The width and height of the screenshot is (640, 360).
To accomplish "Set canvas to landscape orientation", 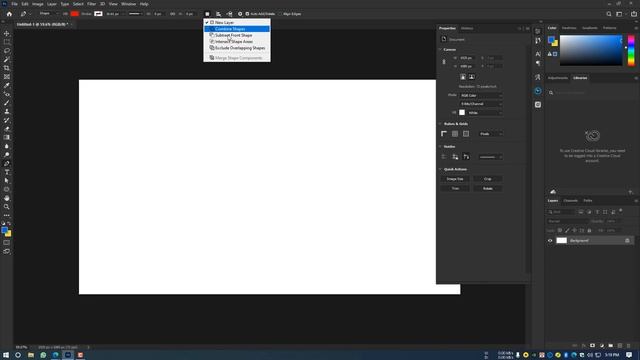I will 471,77.
